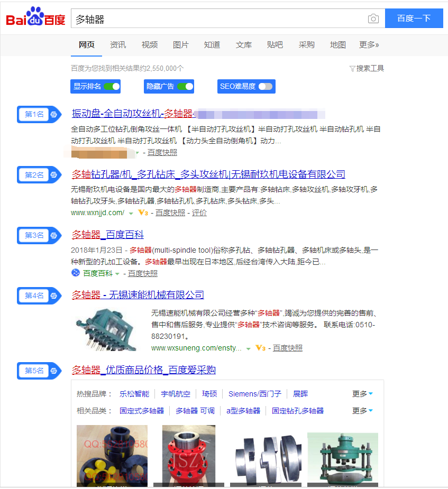This screenshot has height=489, width=448.
Task: Switch to the 图片 tab
Action: (181, 45)
